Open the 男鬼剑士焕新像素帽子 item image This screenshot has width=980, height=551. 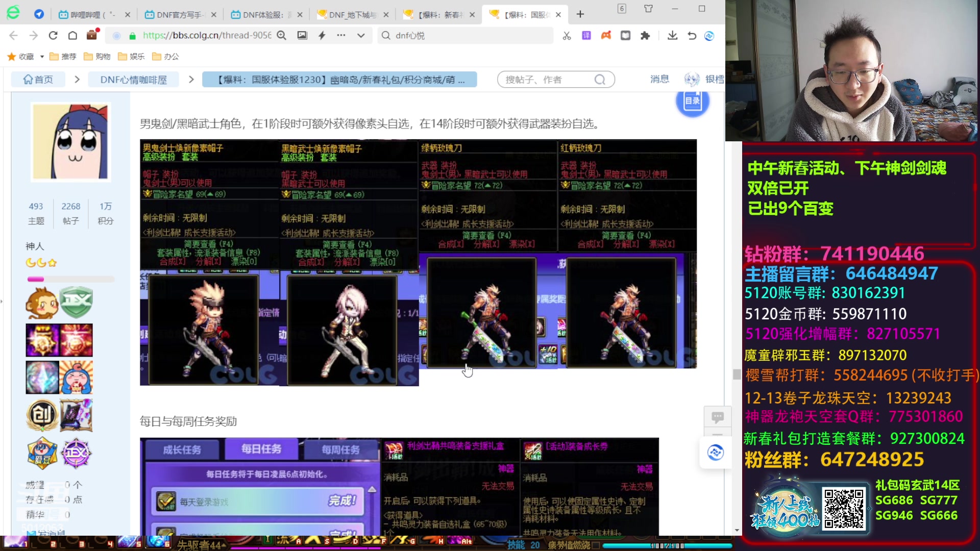tap(210, 263)
